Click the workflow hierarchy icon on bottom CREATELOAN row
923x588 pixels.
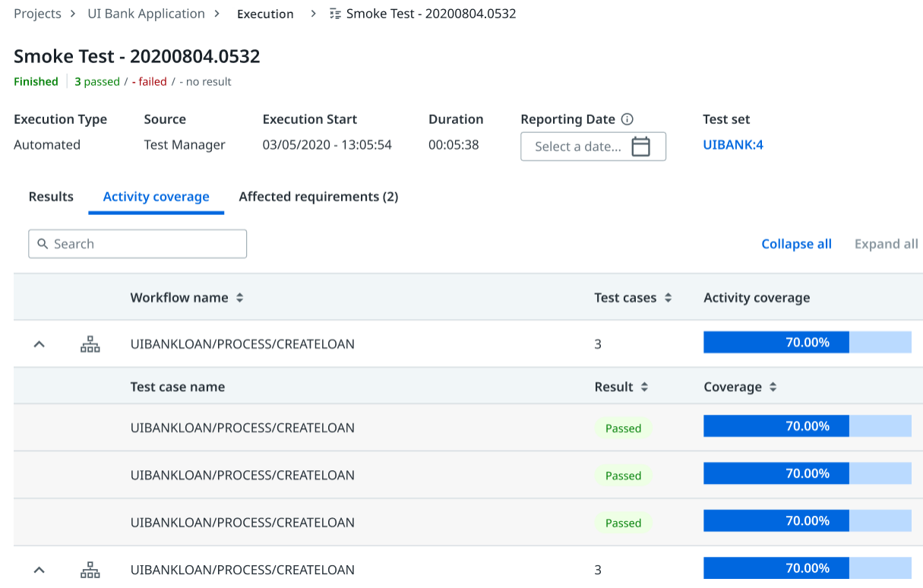click(90, 569)
